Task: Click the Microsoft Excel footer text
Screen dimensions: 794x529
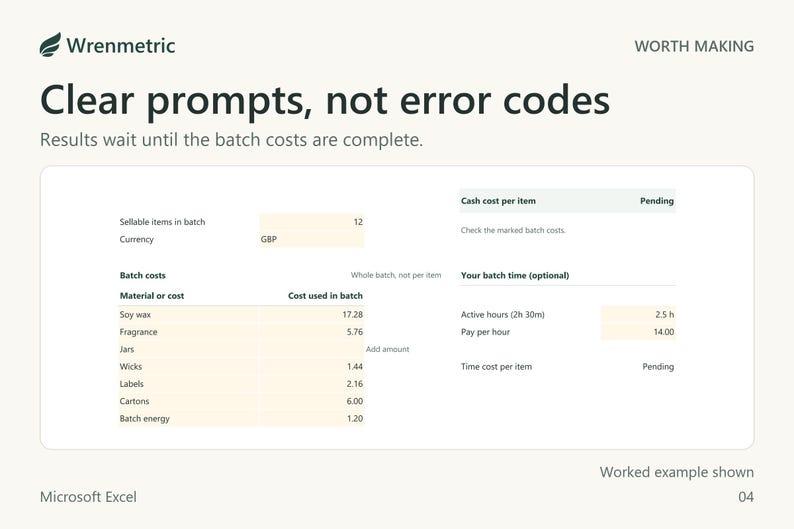Action: point(89,497)
